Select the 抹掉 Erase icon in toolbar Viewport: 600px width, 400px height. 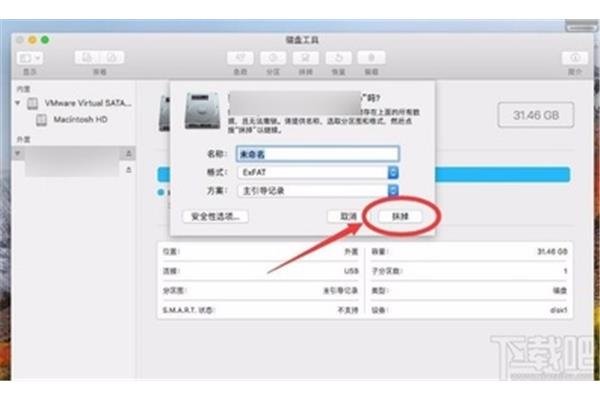[305, 58]
